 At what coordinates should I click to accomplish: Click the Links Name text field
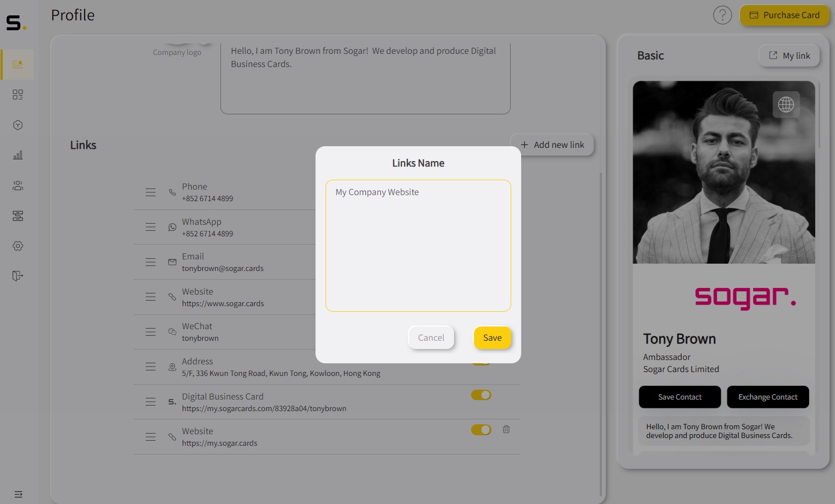click(x=418, y=246)
